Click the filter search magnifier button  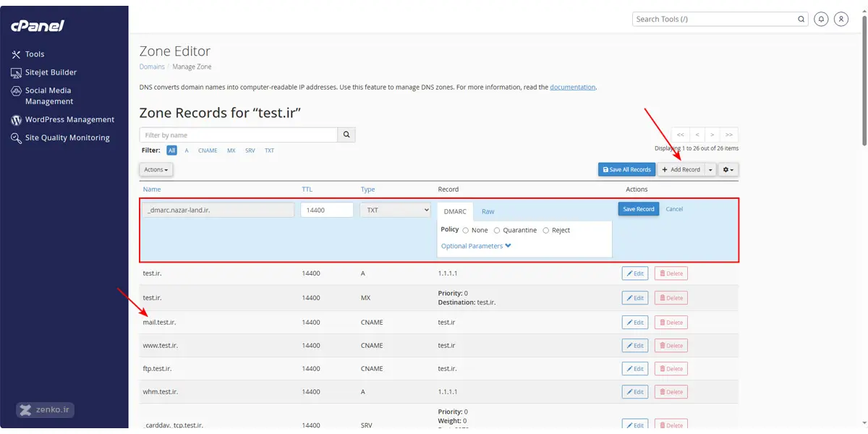pos(346,135)
